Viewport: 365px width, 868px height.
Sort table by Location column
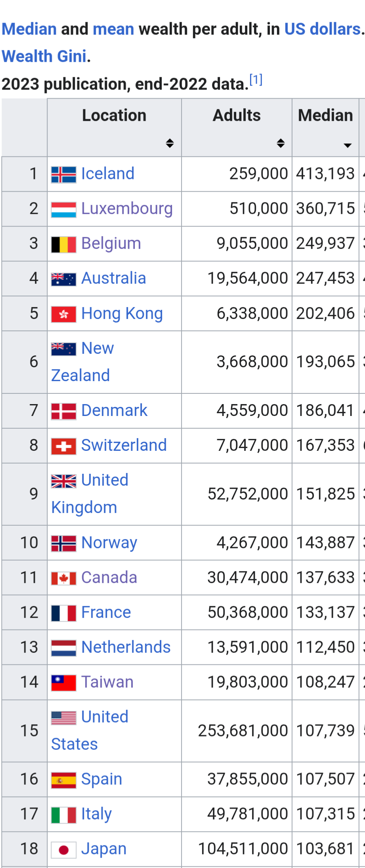(x=170, y=143)
